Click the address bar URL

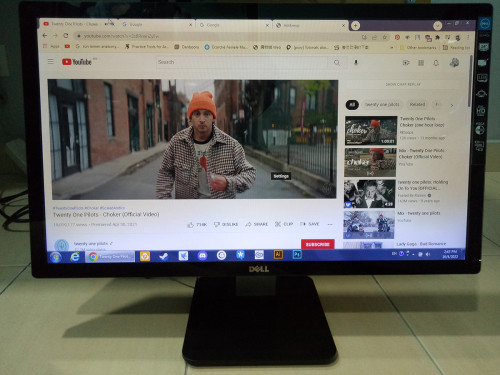[121, 36]
